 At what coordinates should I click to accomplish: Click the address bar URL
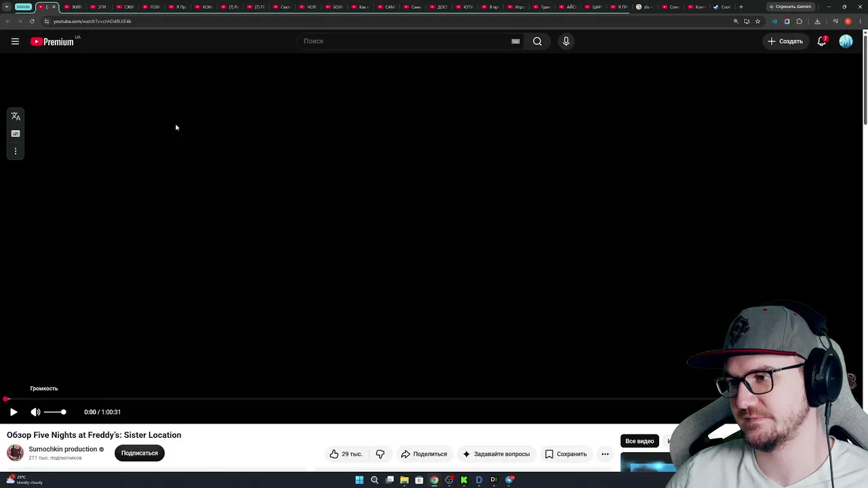coord(92,21)
